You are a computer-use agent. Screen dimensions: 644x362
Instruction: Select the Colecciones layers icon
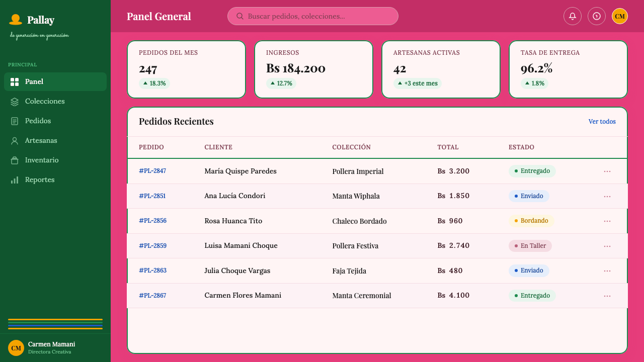pos(15,102)
